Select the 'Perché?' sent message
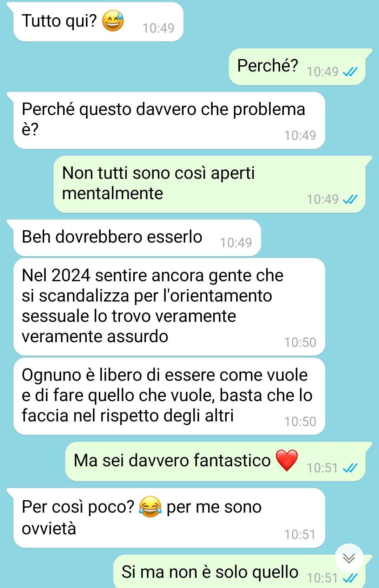Viewport: 379px width, 588px height. click(297, 67)
